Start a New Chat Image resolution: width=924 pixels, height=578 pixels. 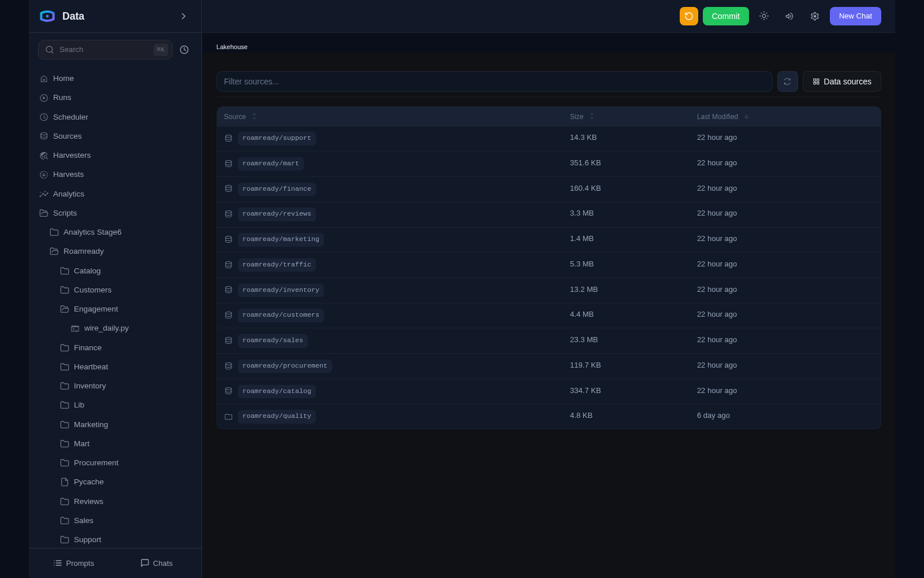point(855,16)
